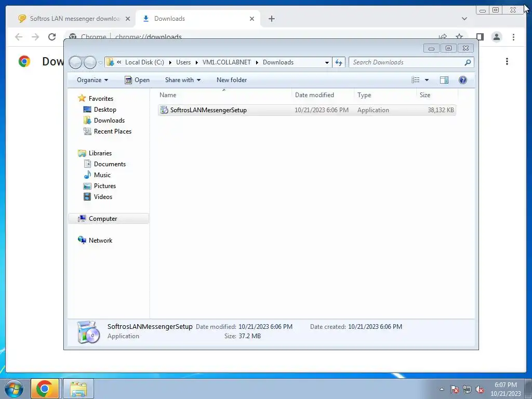Open a new Chrome tab
Screen dimensions: 532x399
(x=271, y=19)
